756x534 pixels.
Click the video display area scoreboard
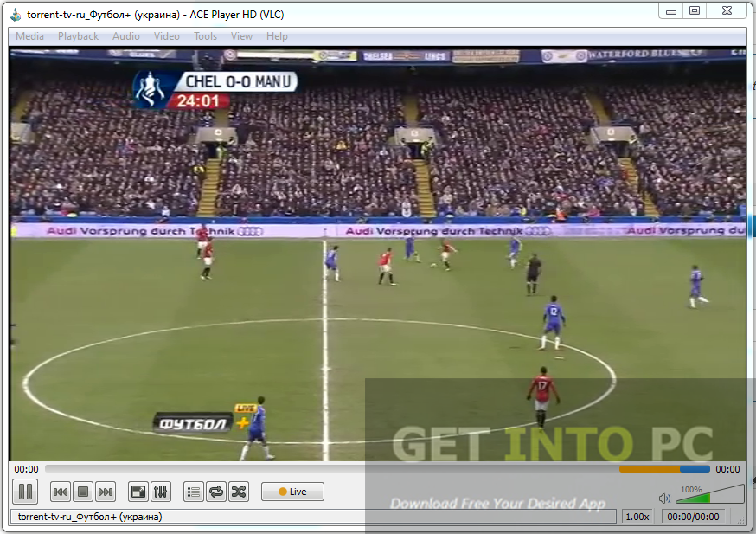click(215, 90)
